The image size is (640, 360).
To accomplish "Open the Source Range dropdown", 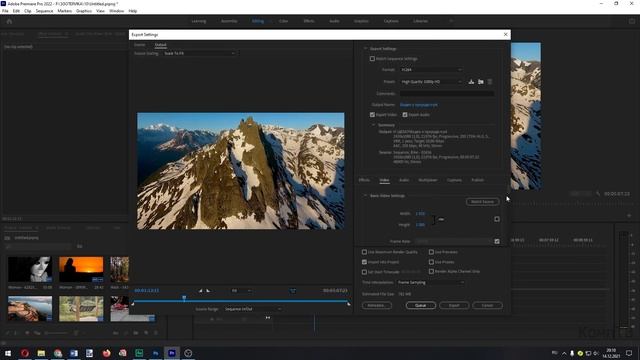I will [x=253, y=309].
